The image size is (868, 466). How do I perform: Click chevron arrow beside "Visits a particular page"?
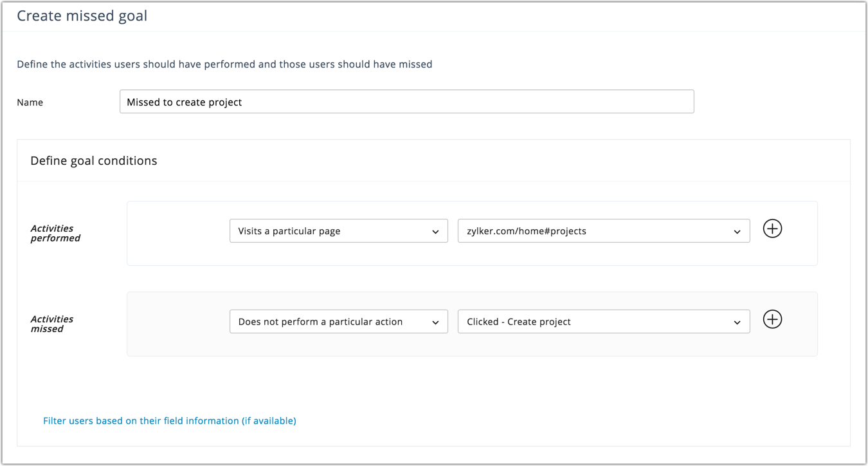click(x=435, y=232)
